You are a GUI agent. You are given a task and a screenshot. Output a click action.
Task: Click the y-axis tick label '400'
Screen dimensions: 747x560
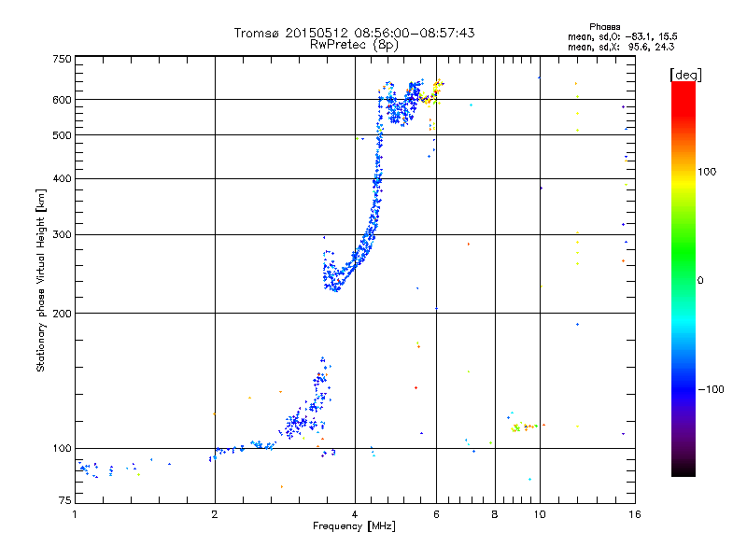[x=63, y=179]
